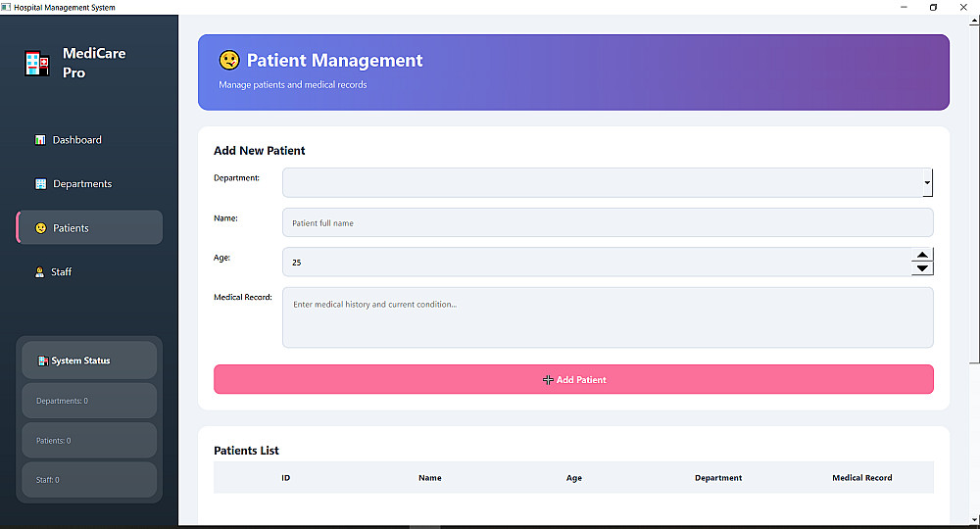Click the app icon in the title bar
Viewport: 980px width, 529px height.
pos(6,7)
